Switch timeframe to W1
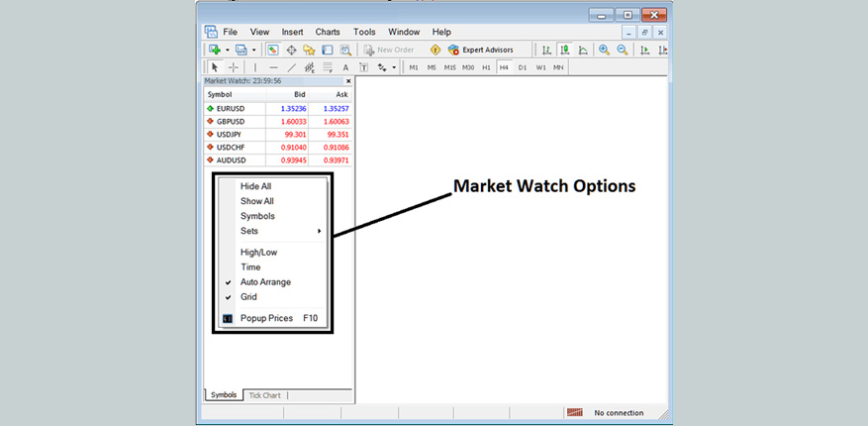868x426 pixels. pyautogui.click(x=540, y=67)
